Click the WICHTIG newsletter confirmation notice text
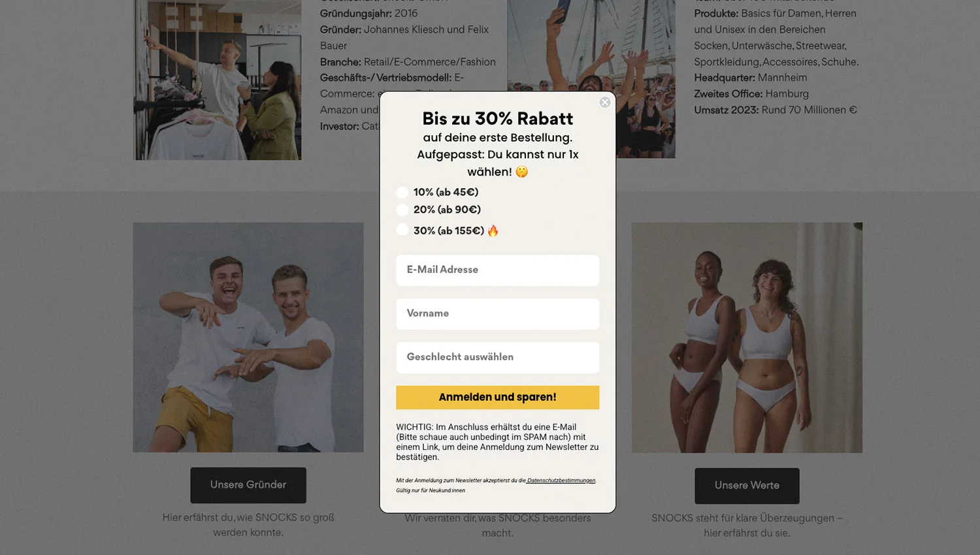 (498, 442)
